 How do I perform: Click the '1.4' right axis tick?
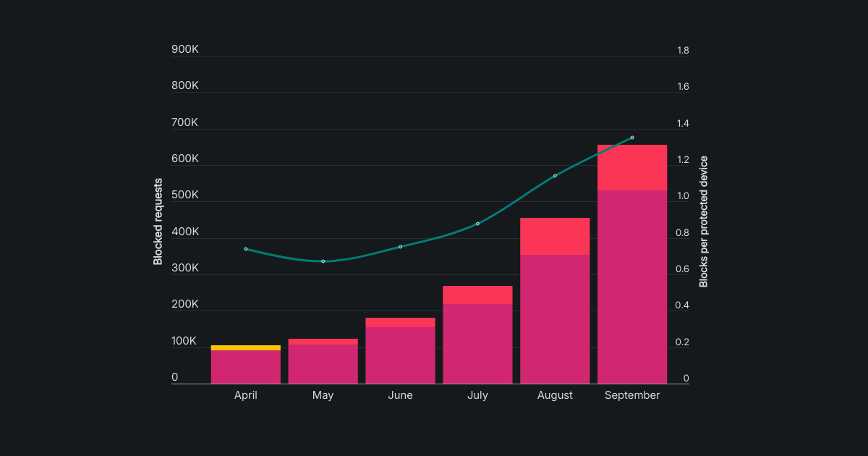tap(683, 124)
